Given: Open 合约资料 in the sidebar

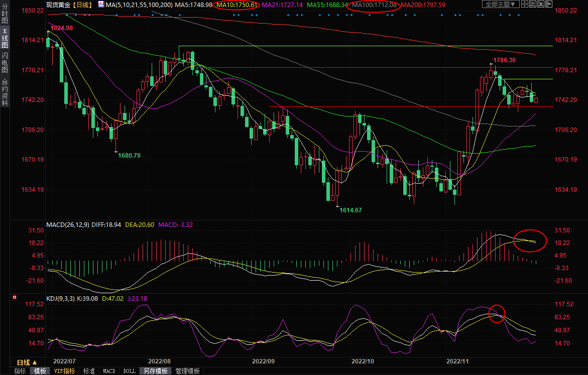Looking at the screenshot, I should click(x=5, y=92).
